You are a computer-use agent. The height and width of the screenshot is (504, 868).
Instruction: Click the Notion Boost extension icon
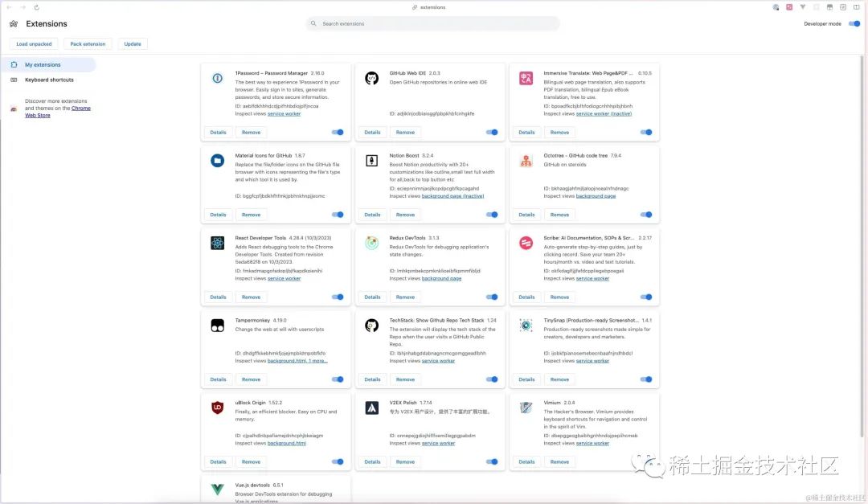(371, 161)
